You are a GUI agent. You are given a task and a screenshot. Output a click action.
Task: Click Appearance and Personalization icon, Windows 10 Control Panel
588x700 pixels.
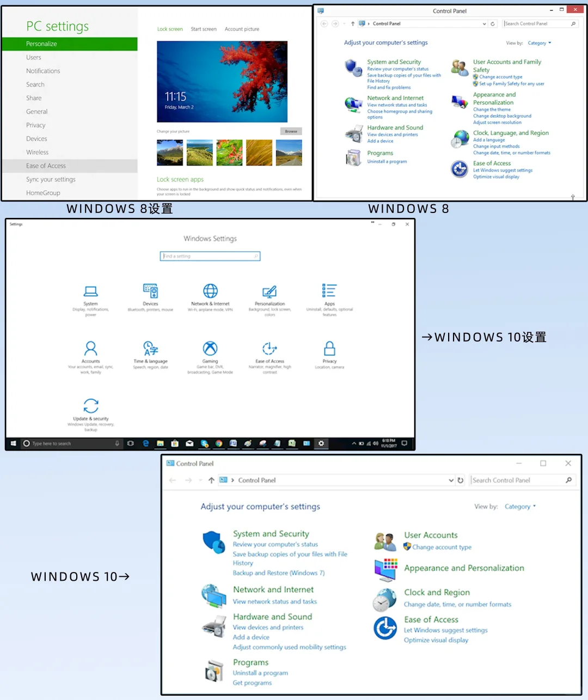[385, 570]
